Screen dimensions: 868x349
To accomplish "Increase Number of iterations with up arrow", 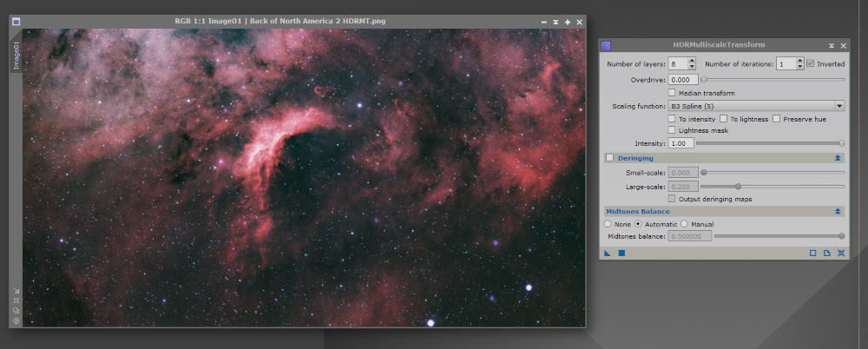I will click(x=799, y=61).
